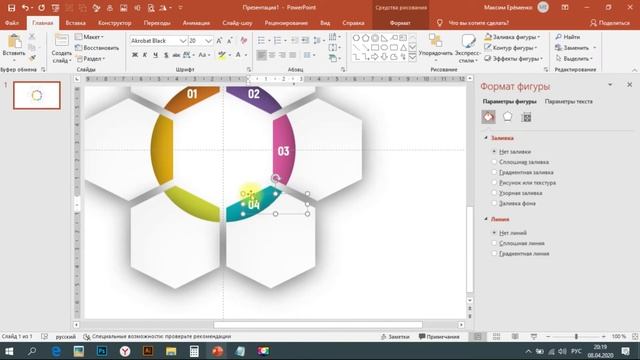Select slide 1 thumbnail
Image resolution: width=640 pixels, height=360 pixels.
(x=37, y=96)
